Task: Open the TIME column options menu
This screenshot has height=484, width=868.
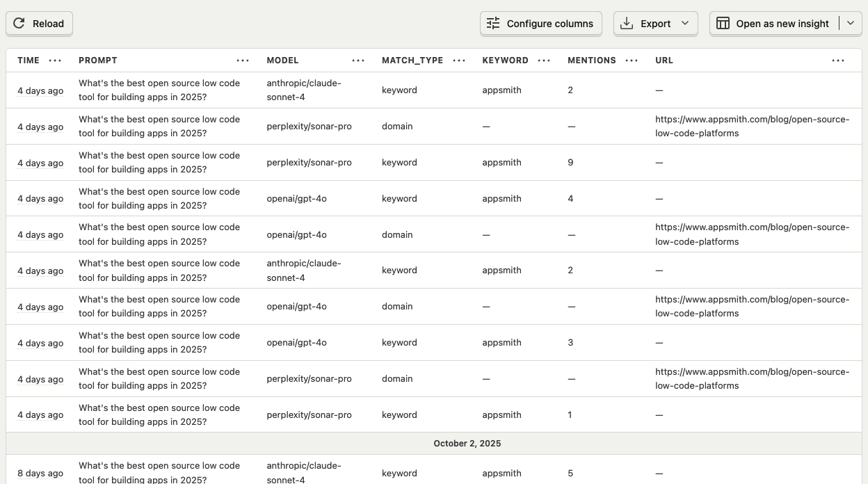Action: tap(55, 60)
